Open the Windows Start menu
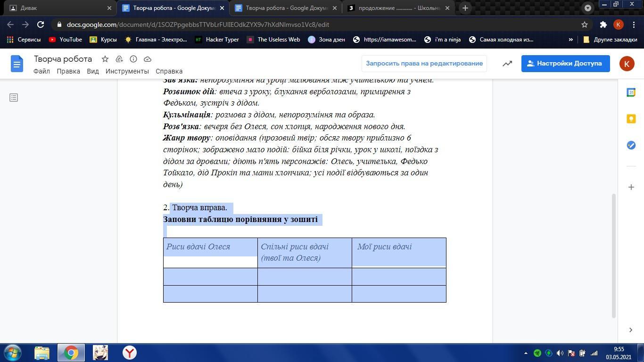The width and height of the screenshot is (644, 362). click(x=13, y=353)
